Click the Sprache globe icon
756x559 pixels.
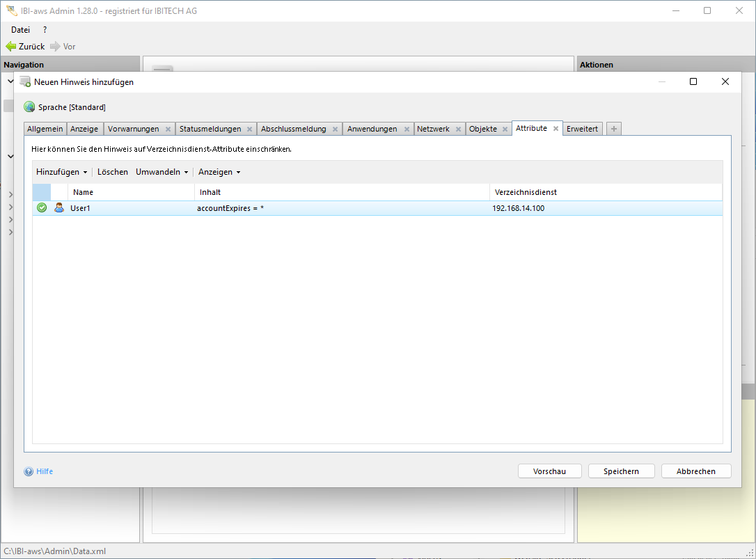pos(29,107)
